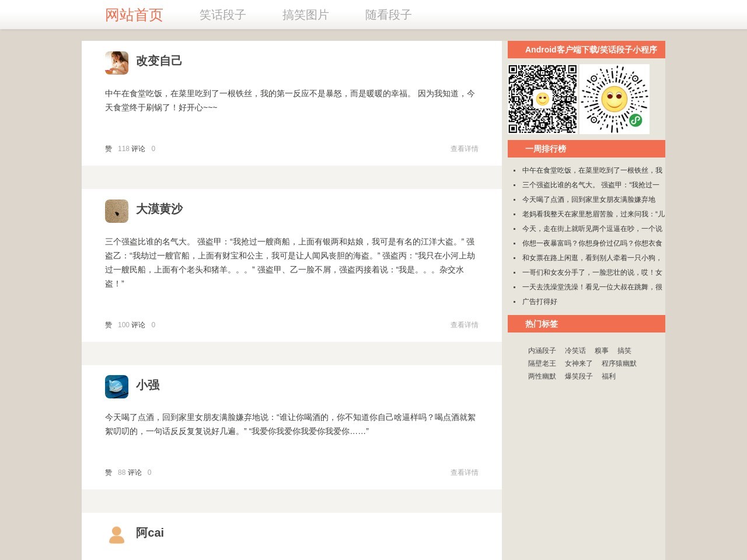Screen dimensions: 747x560
Task: Go to the 笑话段子 section
Action: (222, 15)
